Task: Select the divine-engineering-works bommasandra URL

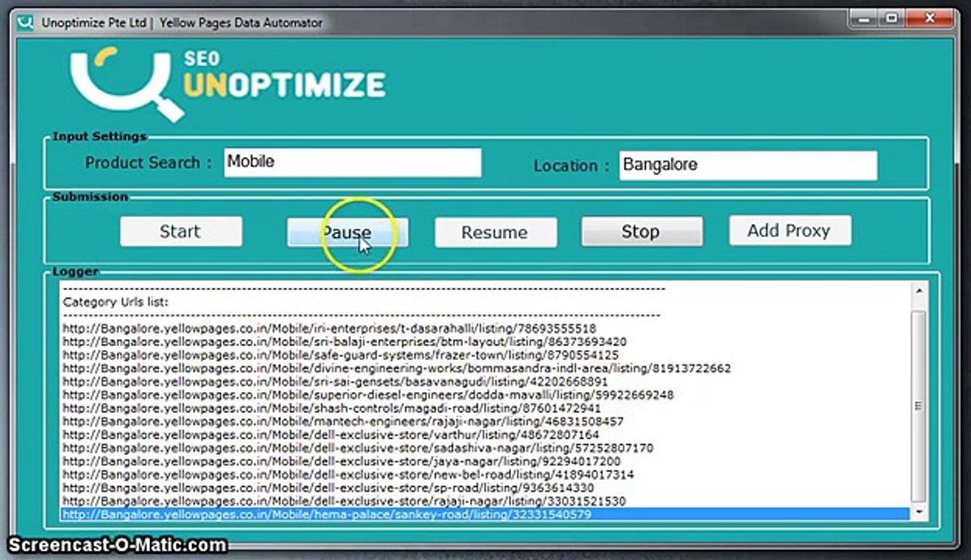Action: [397, 368]
